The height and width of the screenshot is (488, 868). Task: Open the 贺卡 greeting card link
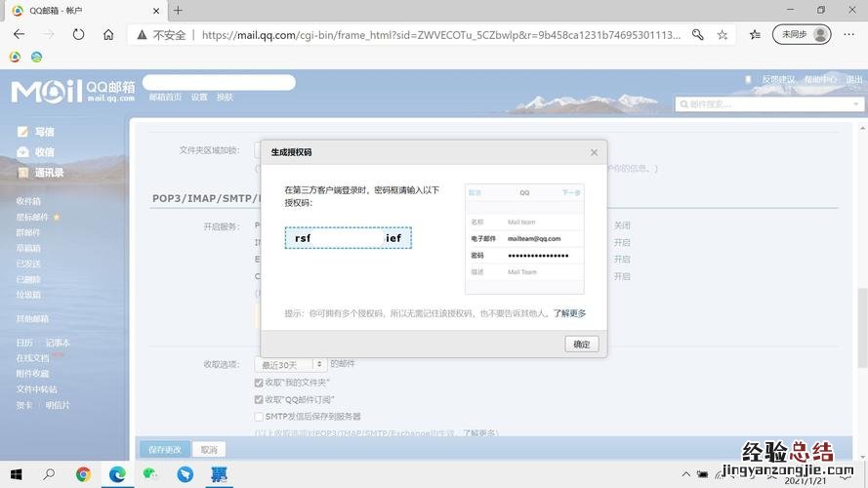24,405
